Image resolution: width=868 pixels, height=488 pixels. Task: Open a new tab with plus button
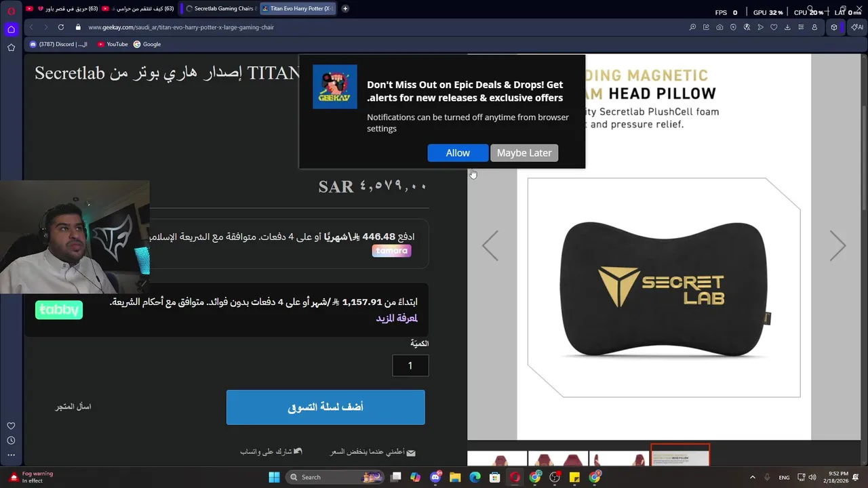[x=345, y=9]
